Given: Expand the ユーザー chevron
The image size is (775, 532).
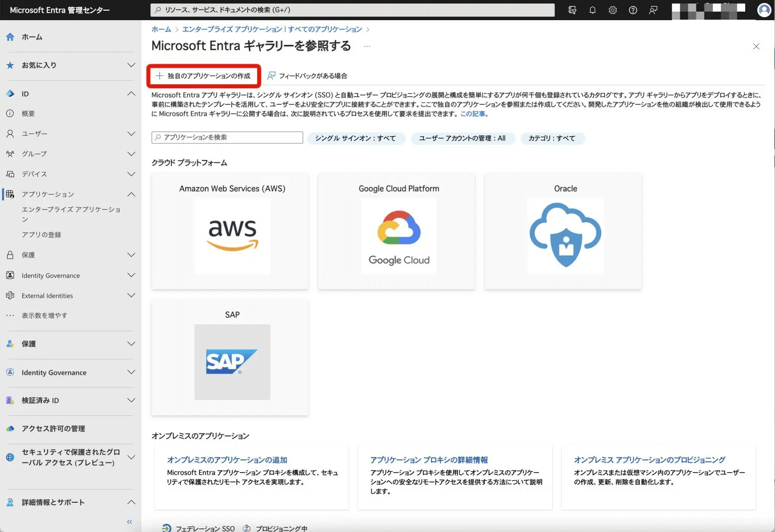Looking at the screenshot, I should [x=131, y=134].
